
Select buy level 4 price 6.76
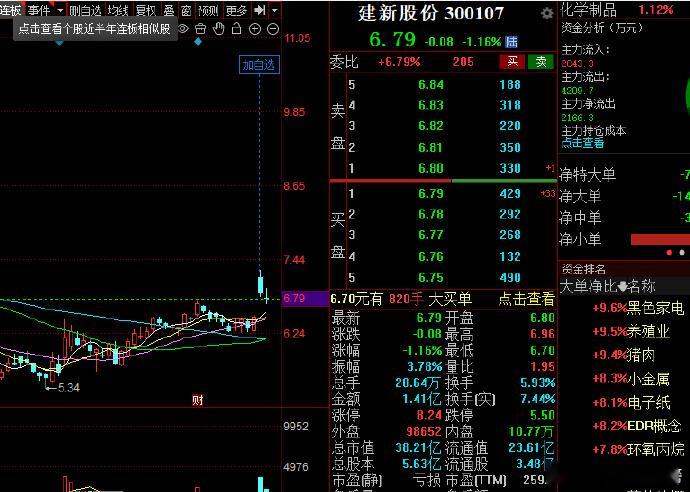point(431,257)
